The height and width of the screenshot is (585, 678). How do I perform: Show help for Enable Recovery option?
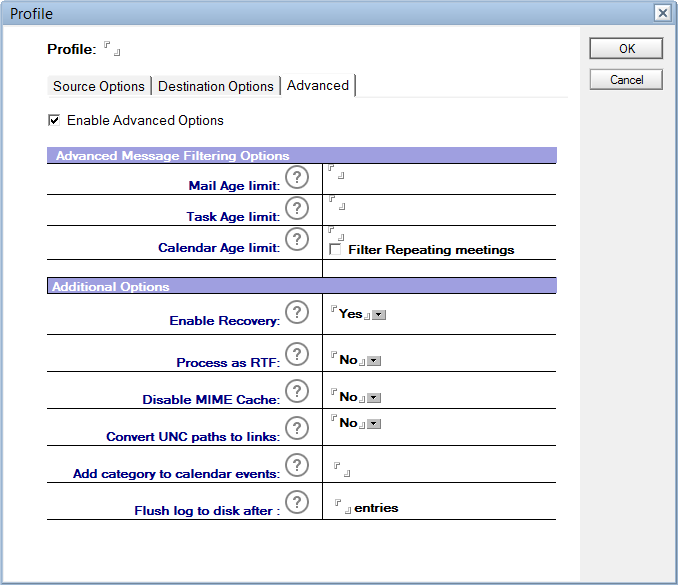[x=296, y=312]
